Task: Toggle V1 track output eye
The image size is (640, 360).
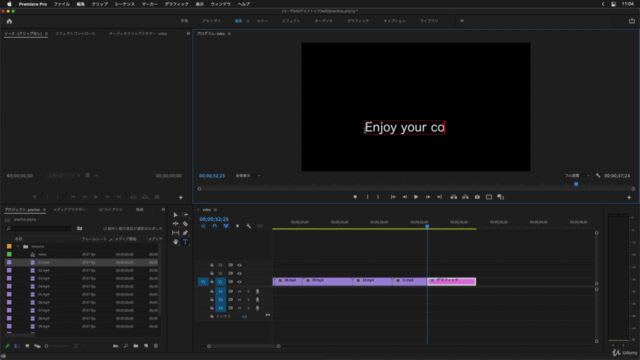Action: (x=240, y=282)
